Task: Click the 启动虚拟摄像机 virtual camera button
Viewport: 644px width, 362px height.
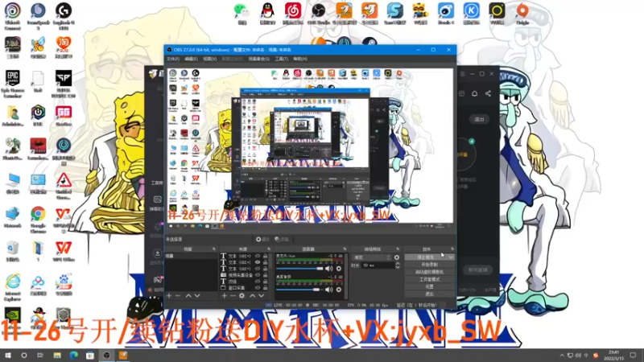Action: coord(430,272)
